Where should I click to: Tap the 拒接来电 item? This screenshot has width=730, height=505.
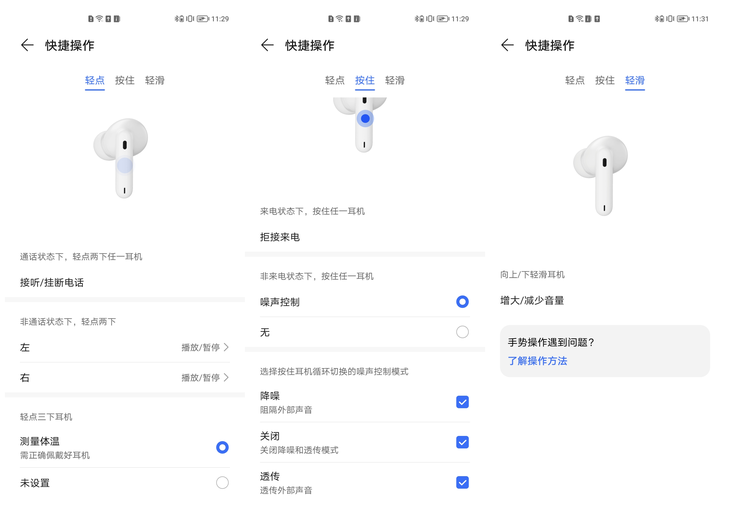pyautogui.click(x=280, y=237)
